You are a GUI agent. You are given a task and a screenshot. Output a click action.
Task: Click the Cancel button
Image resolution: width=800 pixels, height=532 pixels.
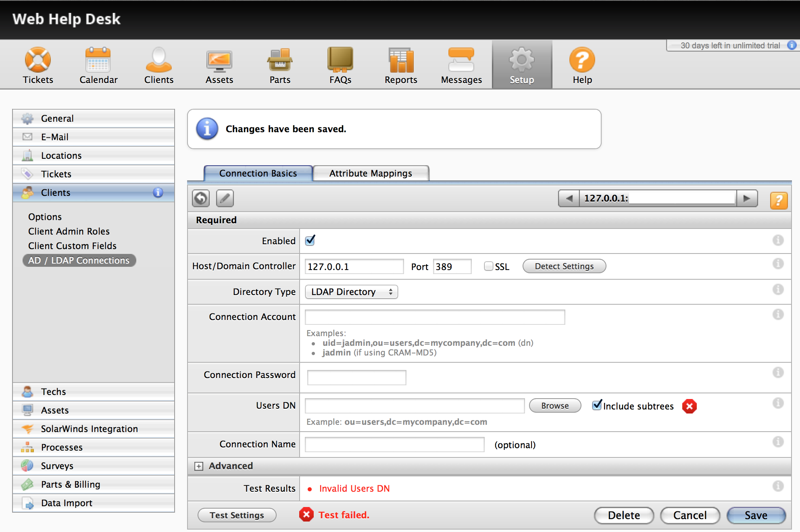click(690, 515)
